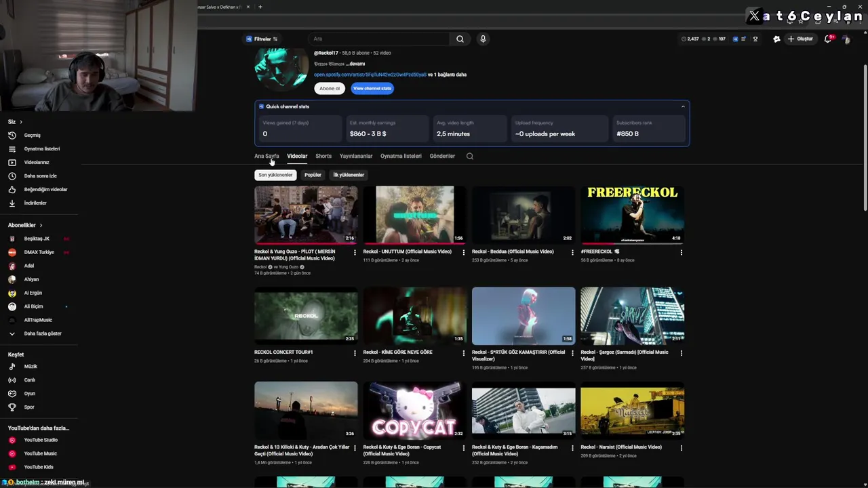Image resolution: width=868 pixels, height=488 pixels.
Task: Open the Spotify artist link
Action: pyautogui.click(x=370, y=75)
